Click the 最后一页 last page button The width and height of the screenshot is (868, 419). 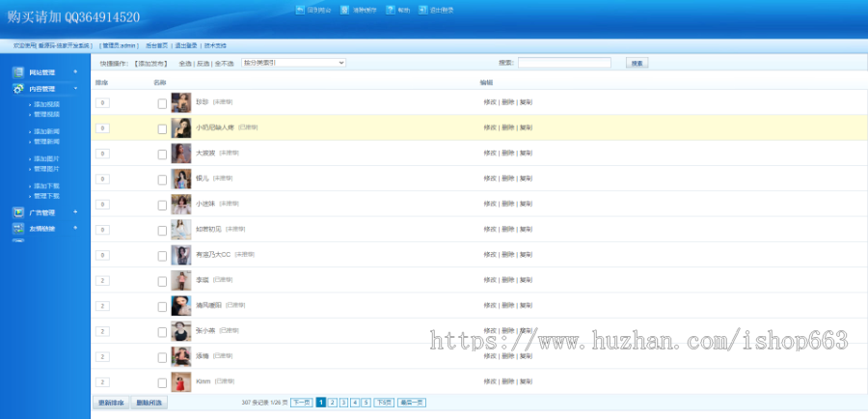[x=411, y=403]
